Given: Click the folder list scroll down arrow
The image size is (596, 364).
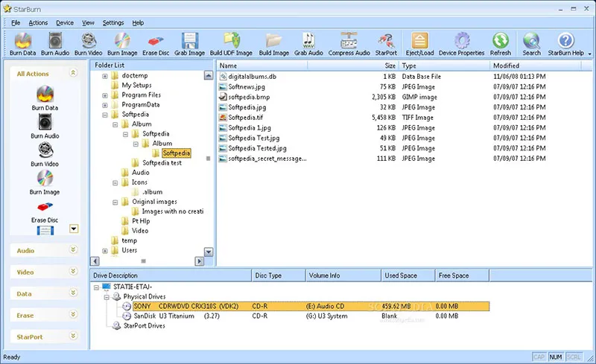Looking at the screenshot, I should click(x=209, y=252).
